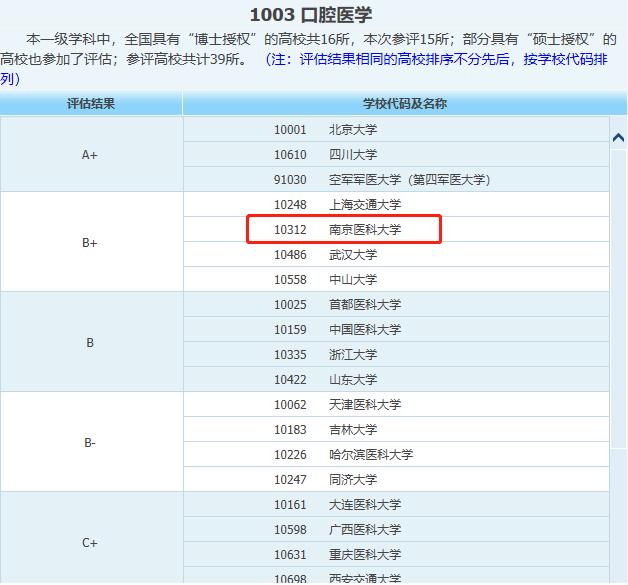
Task: Click the scroll-up arrow on the table scrollbar
Action: tap(618, 138)
